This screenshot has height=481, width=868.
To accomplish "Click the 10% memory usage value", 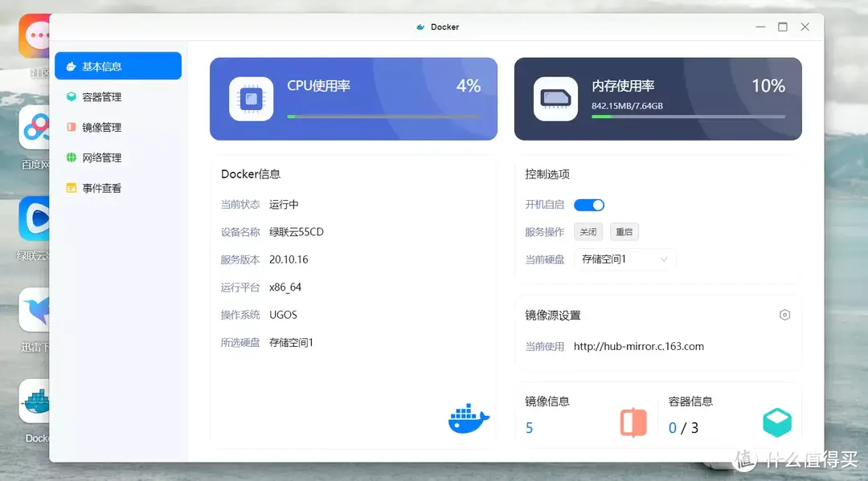I will point(768,86).
